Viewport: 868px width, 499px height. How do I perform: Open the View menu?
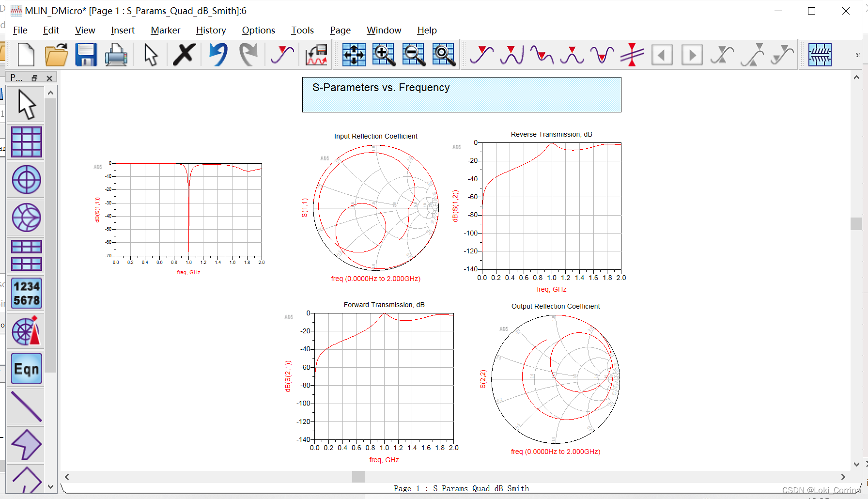tap(85, 30)
